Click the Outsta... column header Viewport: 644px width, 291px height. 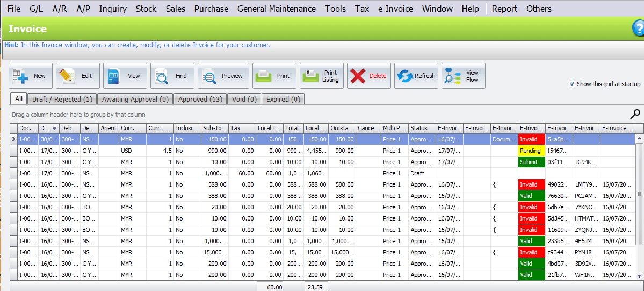coord(342,128)
